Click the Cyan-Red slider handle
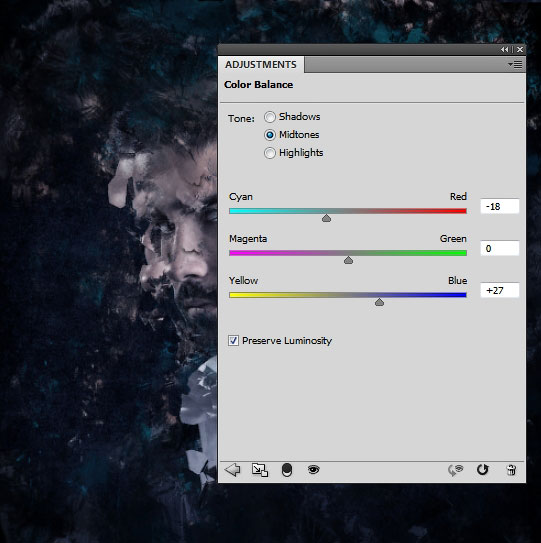This screenshot has height=543, width=541. [326, 218]
